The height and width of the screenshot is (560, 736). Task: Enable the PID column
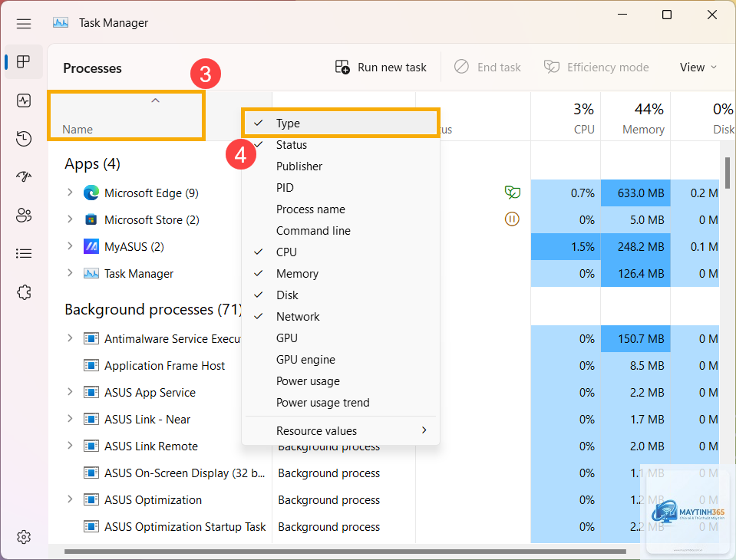pos(341,188)
